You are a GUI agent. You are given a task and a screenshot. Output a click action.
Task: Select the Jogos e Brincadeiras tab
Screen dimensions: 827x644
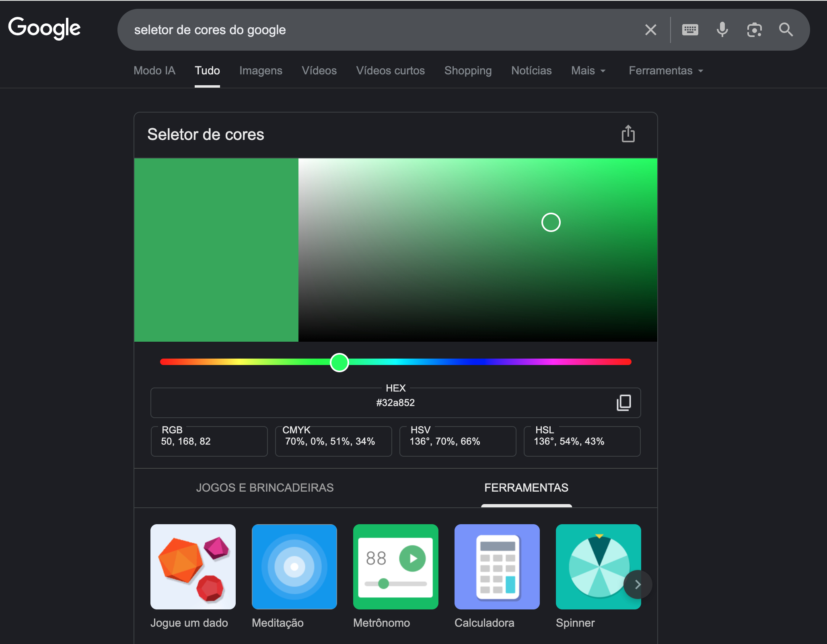click(x=265, y=488)
